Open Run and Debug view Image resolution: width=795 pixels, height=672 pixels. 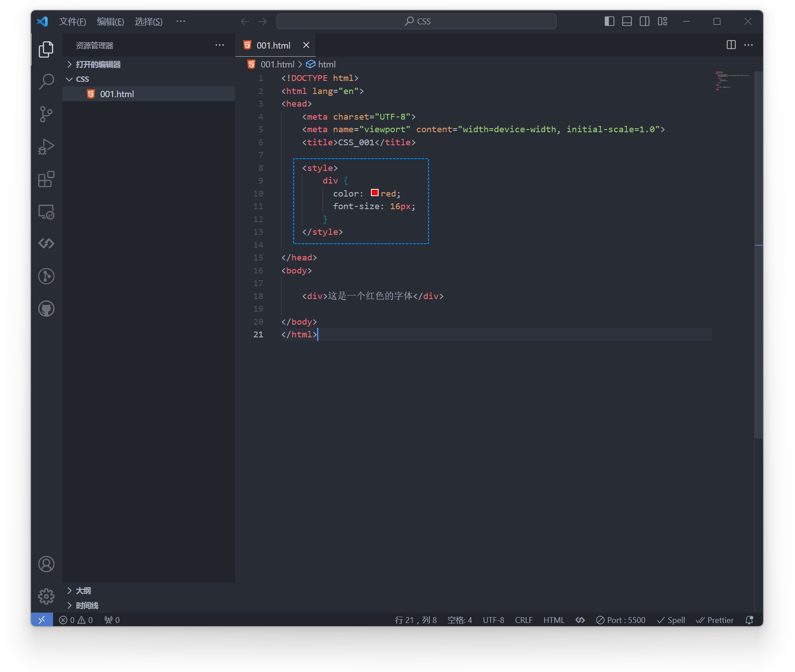click(46, 147)
